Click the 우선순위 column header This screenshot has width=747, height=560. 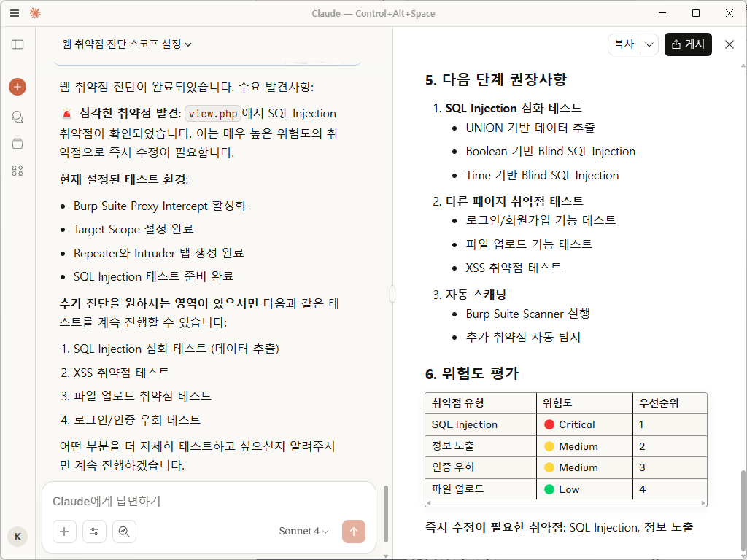(x=670, y=402)
